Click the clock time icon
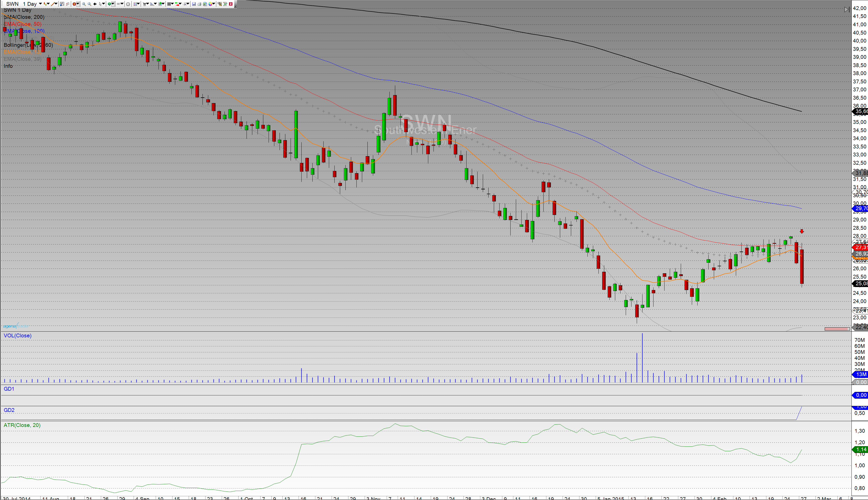The image size is (868, 500). pos(128,4)
